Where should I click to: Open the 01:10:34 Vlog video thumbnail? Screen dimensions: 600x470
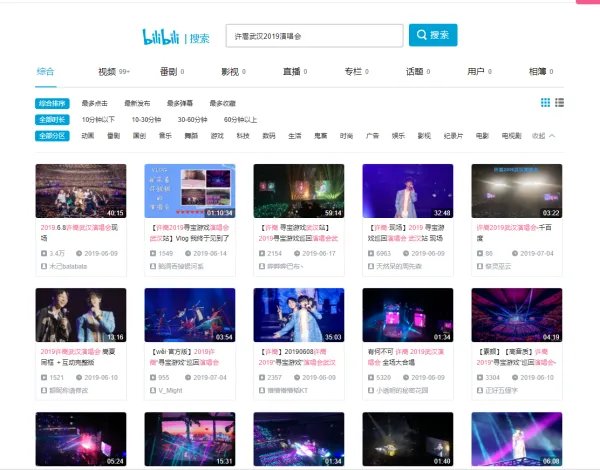[x=190, y=191]
